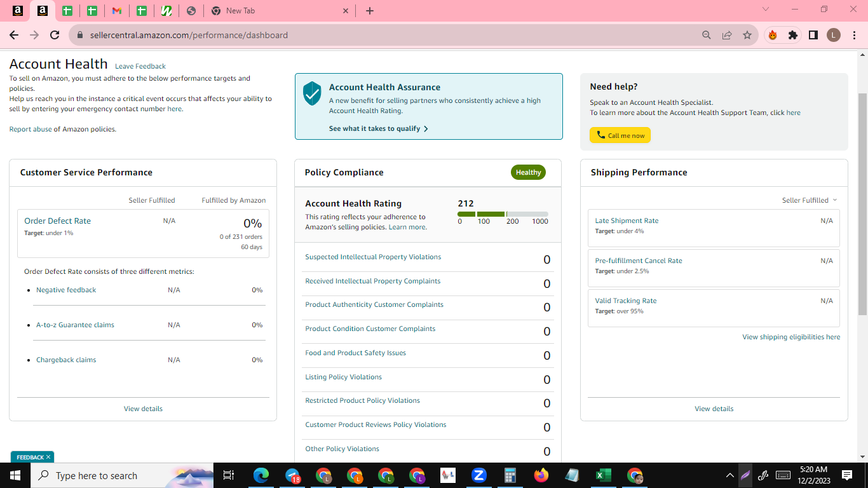The image size is (868, 488).
Task: Expand the Seller Fulfilled shipping dropdown
Action: [x=810, y=200]
